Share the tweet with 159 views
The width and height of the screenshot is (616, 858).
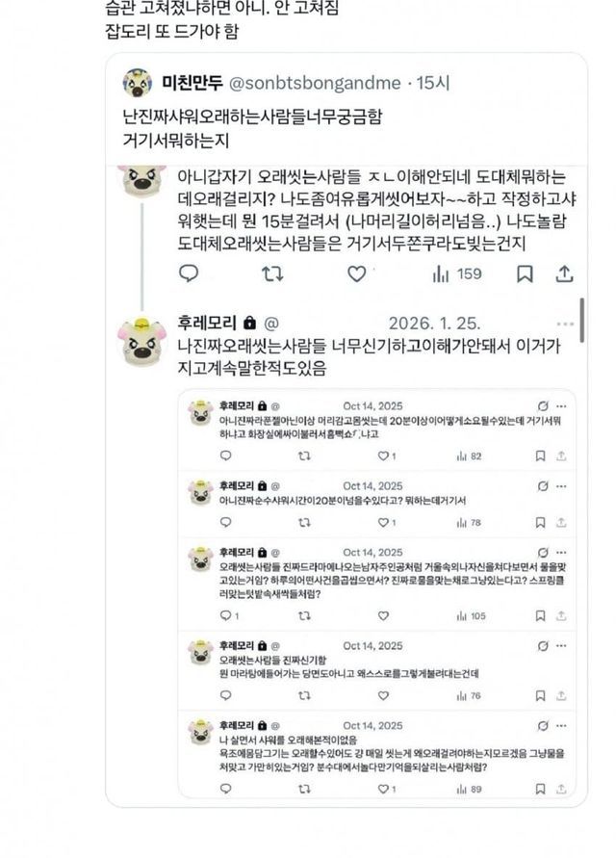(x=565, y=273)
